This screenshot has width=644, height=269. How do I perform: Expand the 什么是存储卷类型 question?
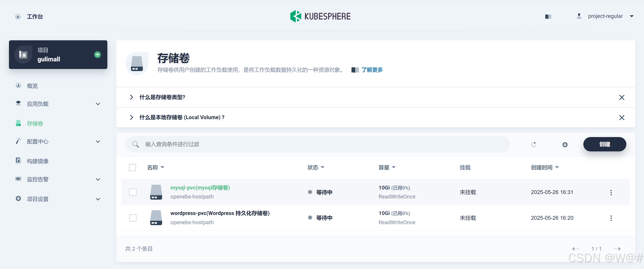(131, 97)
